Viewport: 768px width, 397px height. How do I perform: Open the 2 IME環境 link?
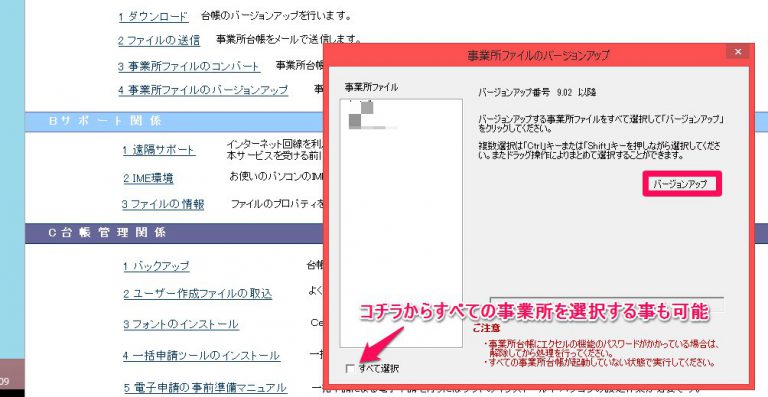coord(148,178)
